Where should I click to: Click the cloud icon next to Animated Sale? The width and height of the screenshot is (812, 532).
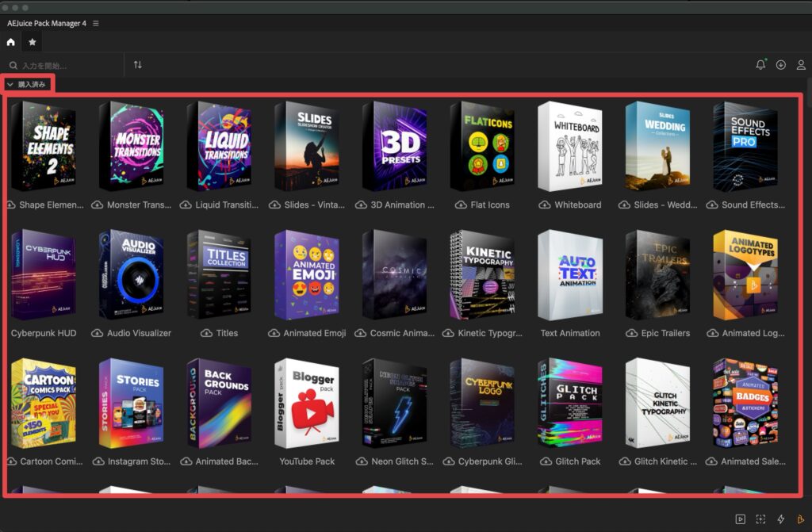pos(711,461)
